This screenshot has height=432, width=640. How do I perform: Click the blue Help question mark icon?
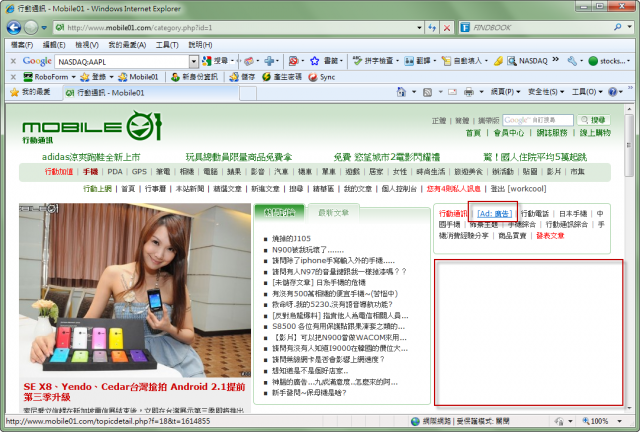pos(613,92)
